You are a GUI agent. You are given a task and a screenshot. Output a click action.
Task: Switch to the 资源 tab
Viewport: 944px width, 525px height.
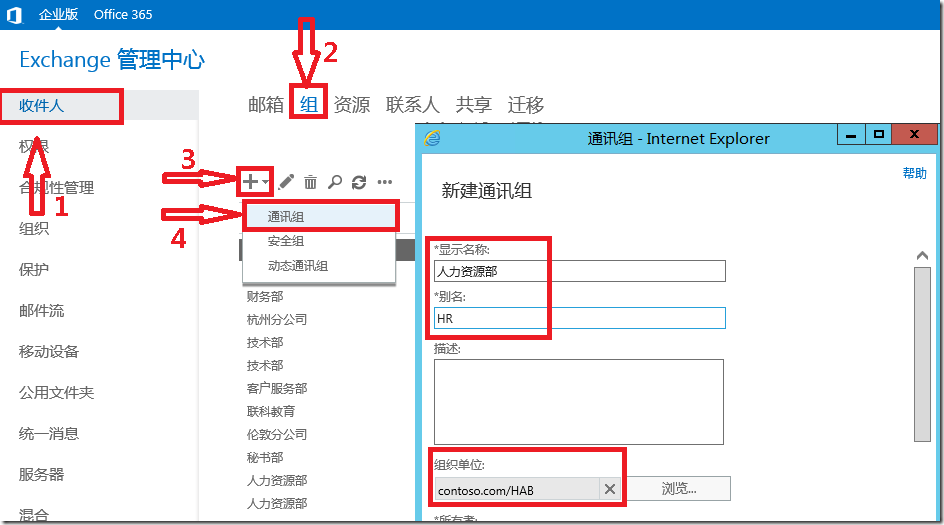(x=352, y=105)
